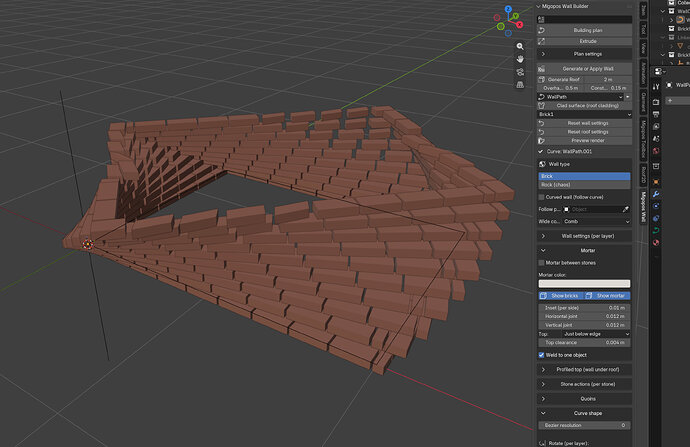The width and height of the screenshot is (690, 447).
Task: Open the Top Just below edge dropdown
Action: (x=596, y=334)
